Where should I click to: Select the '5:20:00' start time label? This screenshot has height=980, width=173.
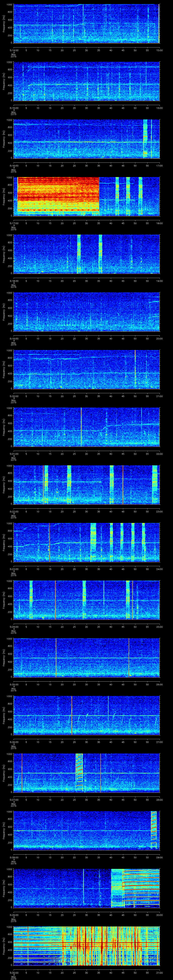tap(14, 396)
